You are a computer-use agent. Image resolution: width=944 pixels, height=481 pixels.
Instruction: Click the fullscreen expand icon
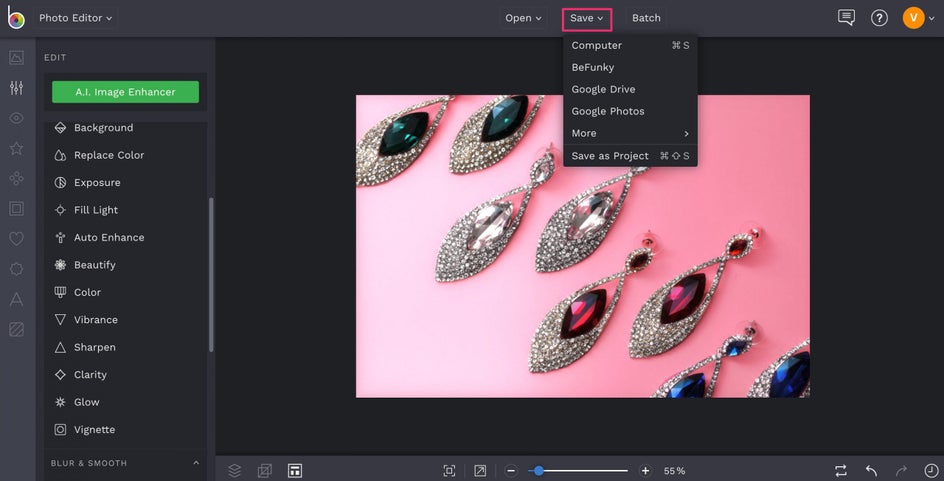click(x=480, y=471)
